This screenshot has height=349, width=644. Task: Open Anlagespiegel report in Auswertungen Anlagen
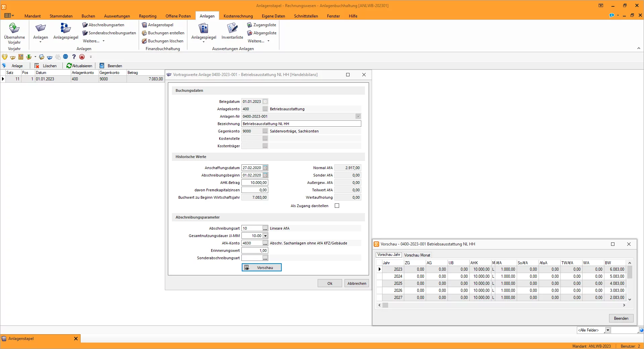pyautogui.click(x=204, y=33)
